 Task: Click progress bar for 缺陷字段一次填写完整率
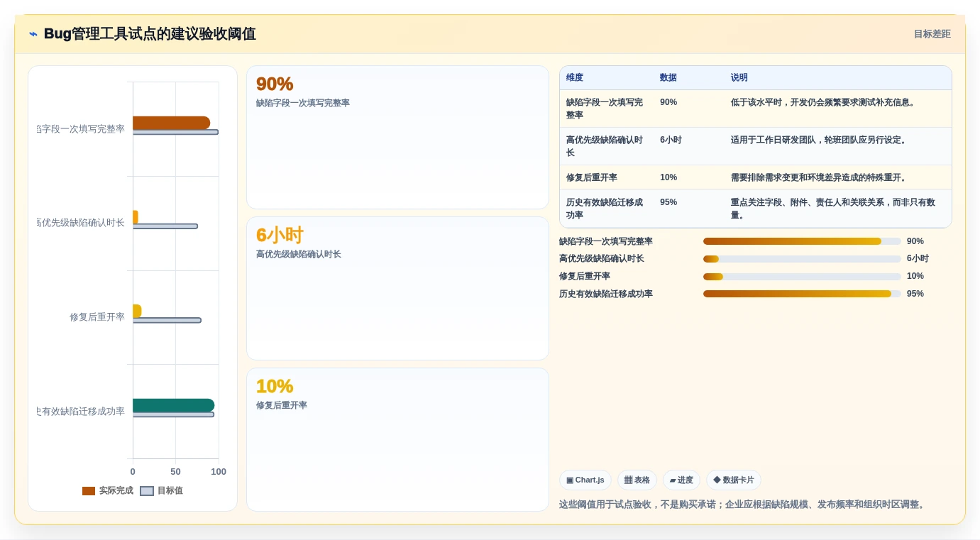click(x=802, y=241)
